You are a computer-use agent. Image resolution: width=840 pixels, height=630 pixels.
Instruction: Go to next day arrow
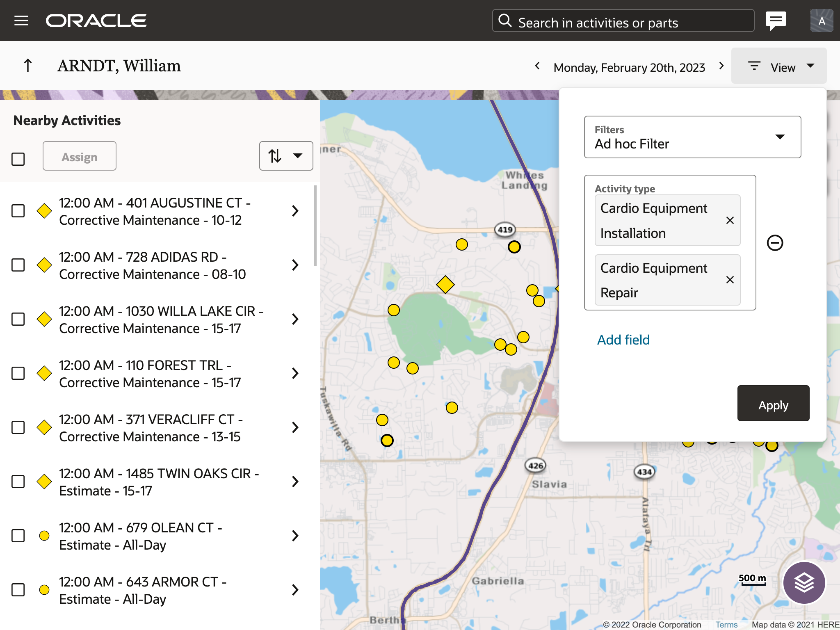coord(721,66)
